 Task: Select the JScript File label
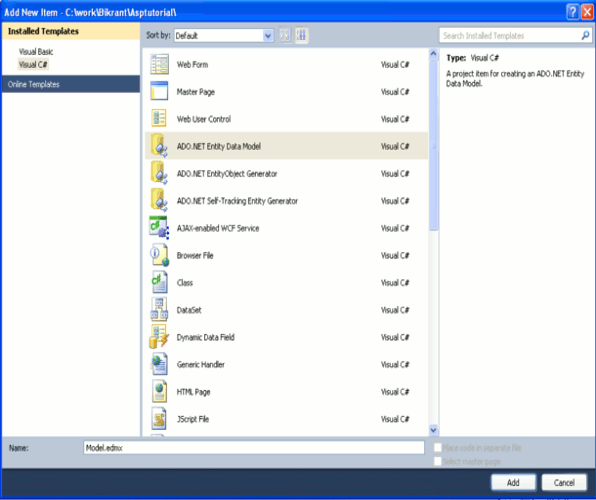[193, 419]
